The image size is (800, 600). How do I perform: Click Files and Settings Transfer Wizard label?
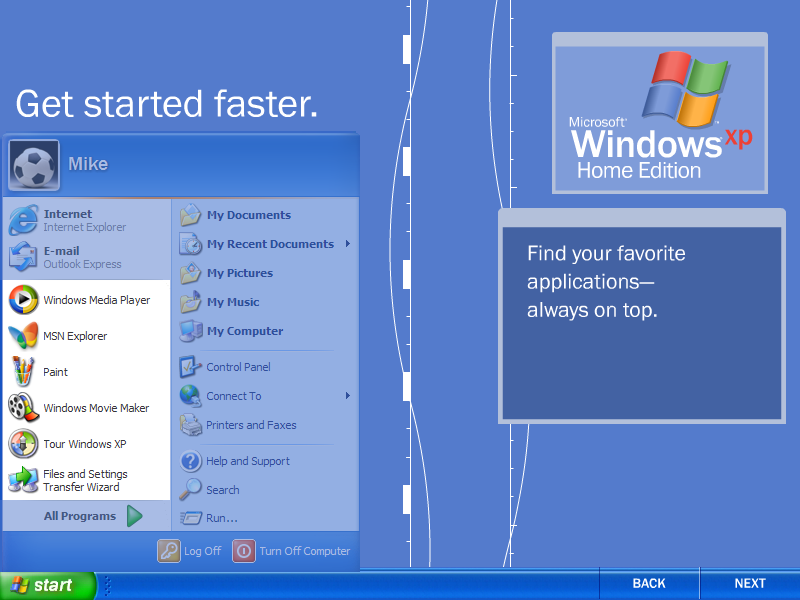click(85, 481)
